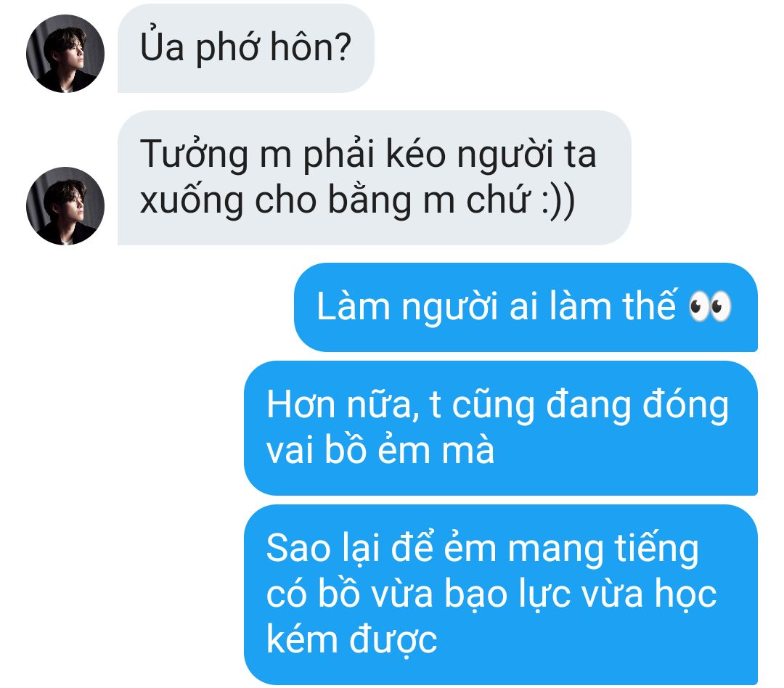Select the "Sao lại để ẻm mang tiếng" message

(500, 594)
